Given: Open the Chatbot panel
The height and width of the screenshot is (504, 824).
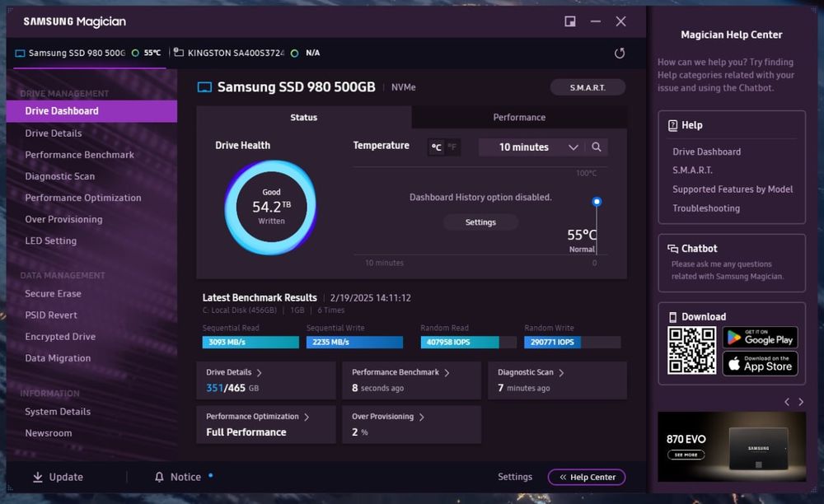Looking at the screenshot, I should (x=732, y=263).
